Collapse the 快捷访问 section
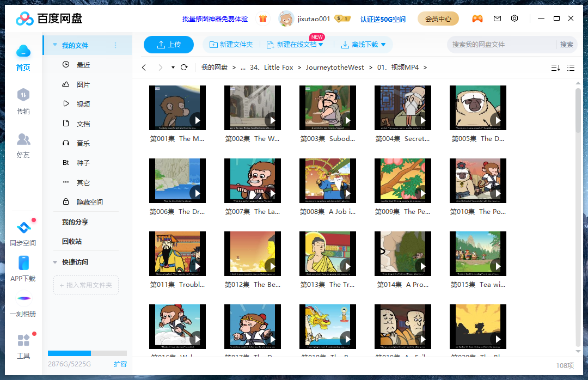This screenshot has width=588, height=380. (55, 262)
